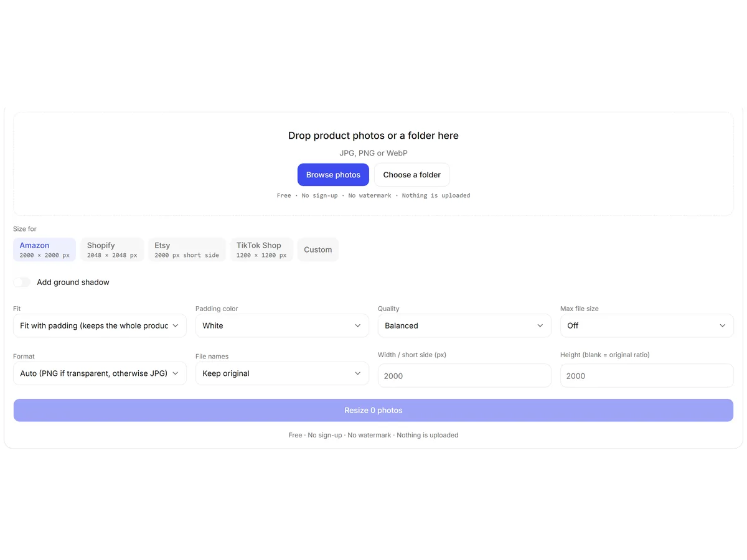Enable the Add ground shadow toggle
Viewport: 747px width, 560px height.
pos(22,282)
